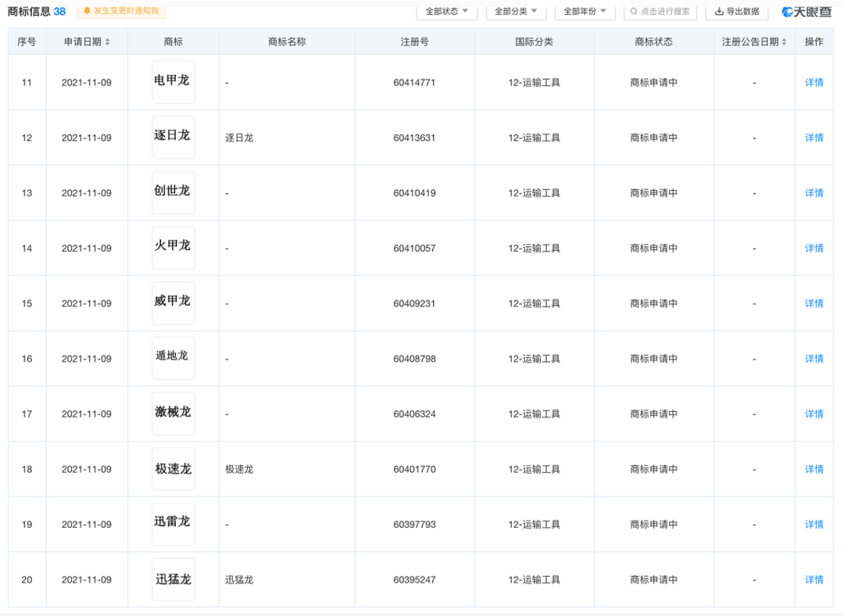Viewport: 844px width, 616px height.
Task: Click the 天眼查 logo icon
Action: pyautogui.click(x=788, y=12)
